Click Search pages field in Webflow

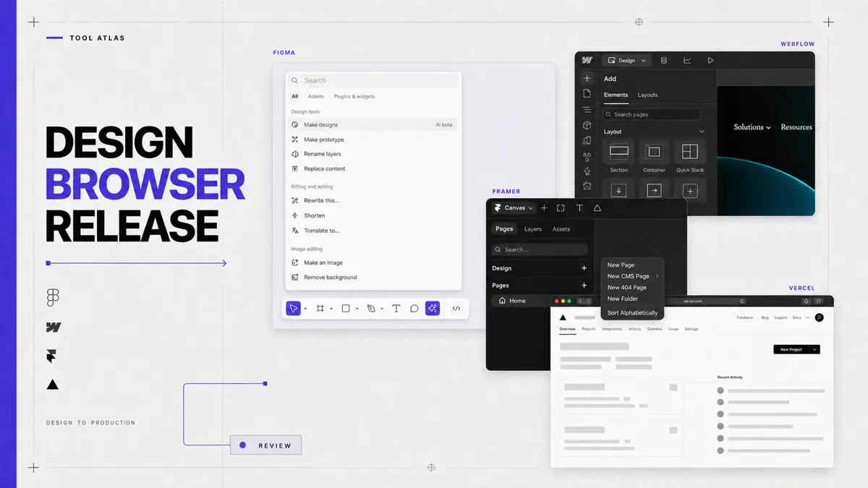pyautogui.click(x=652, y=114)
